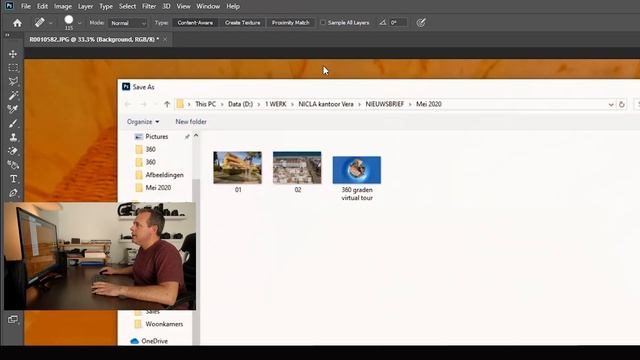Screen dimensions: 640x360
Task: Go to 1 WERK in breadcrumb
Action: [x=276, y=104]
